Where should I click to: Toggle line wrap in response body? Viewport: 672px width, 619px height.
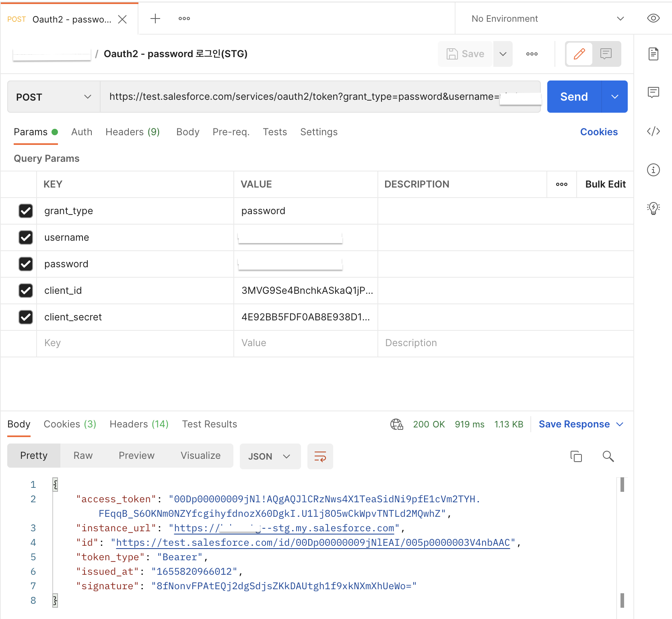[320, 456]
